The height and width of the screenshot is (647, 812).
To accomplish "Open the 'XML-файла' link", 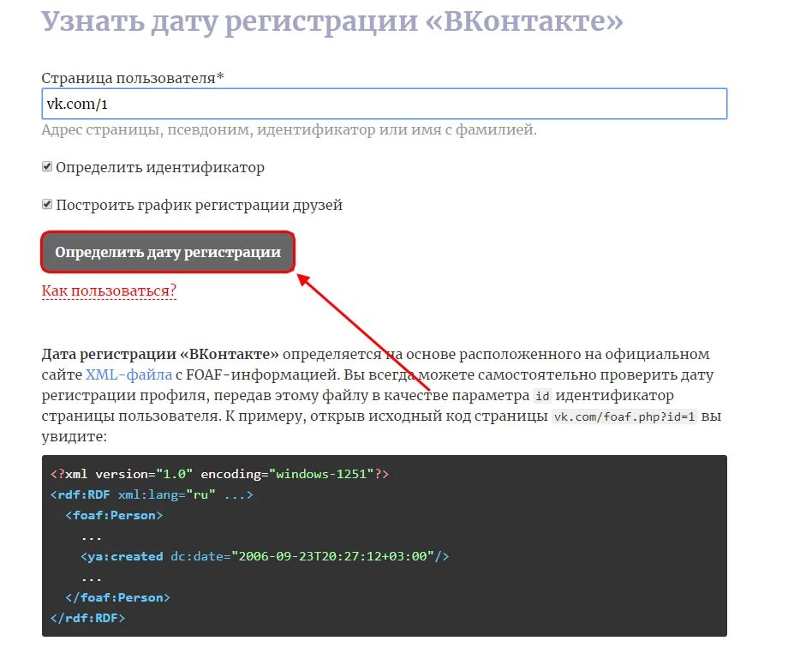I will [x=129, y=374].
